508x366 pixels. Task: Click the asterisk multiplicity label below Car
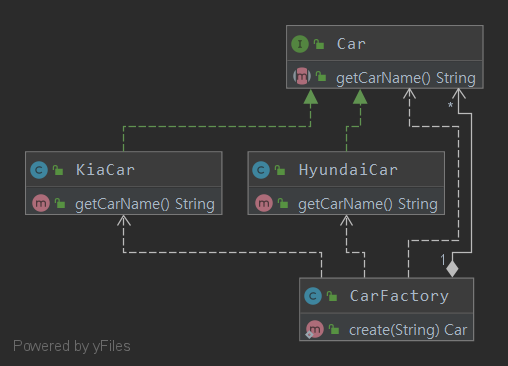pyautogui.click(x=450, y=105)
